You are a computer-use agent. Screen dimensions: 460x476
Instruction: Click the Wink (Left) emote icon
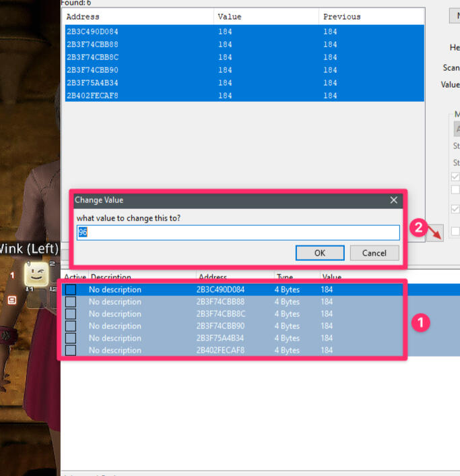tap(36, 274)
